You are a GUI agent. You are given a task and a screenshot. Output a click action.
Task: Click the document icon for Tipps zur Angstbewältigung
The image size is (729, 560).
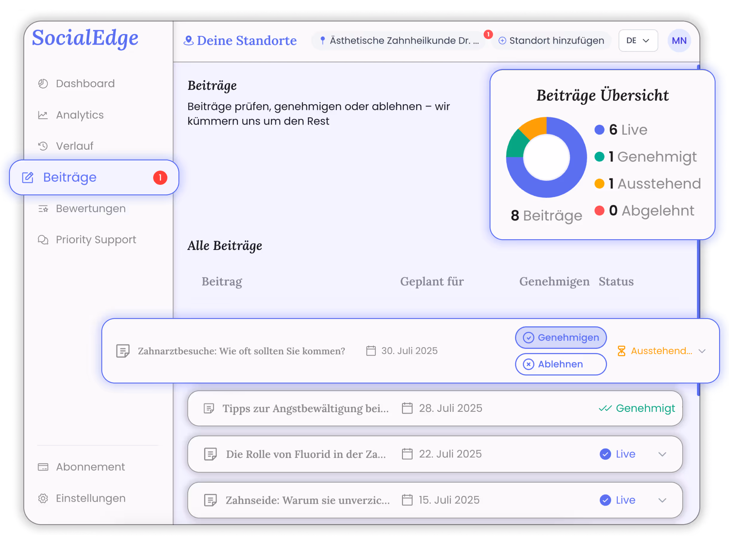point(209,408)
